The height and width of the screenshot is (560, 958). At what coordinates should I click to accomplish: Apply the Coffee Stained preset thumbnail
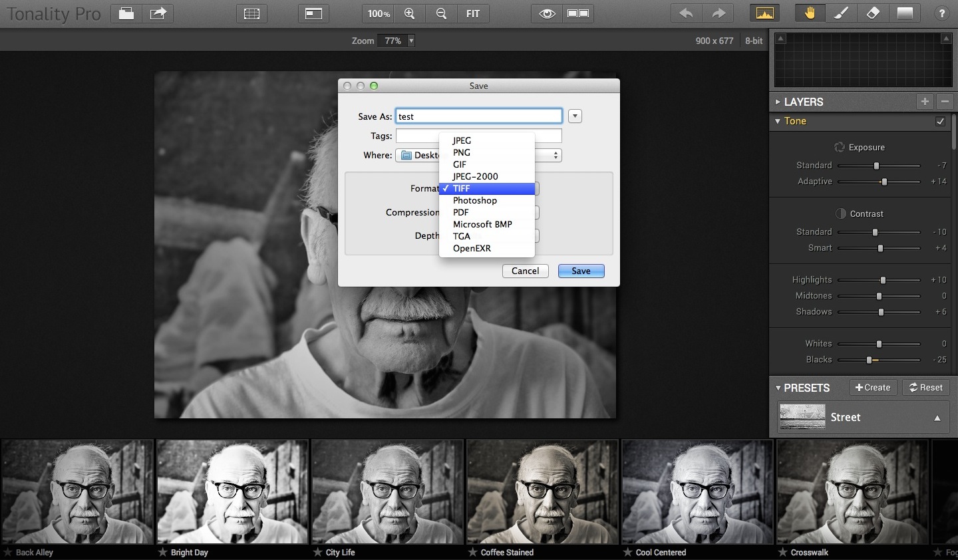click(x=542, y=491)
